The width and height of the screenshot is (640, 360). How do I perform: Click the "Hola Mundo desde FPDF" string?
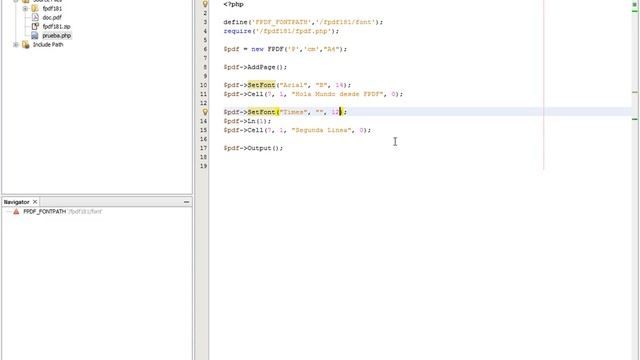tap(337, 94)
